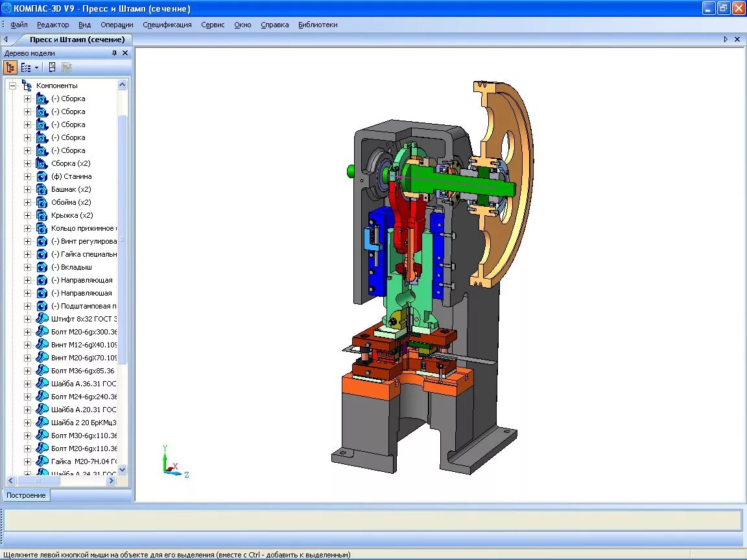
Task: Open tree composition list icon
Action: point(26,67)
